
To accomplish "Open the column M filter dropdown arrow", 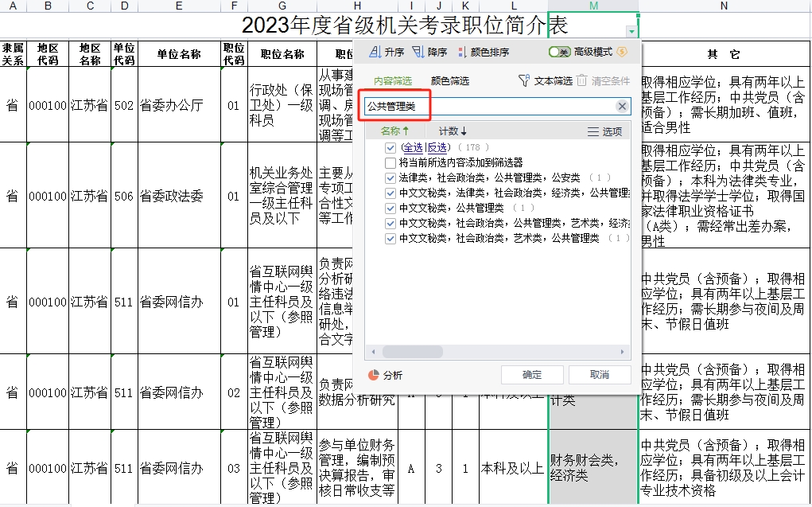I will coord(631,31).
